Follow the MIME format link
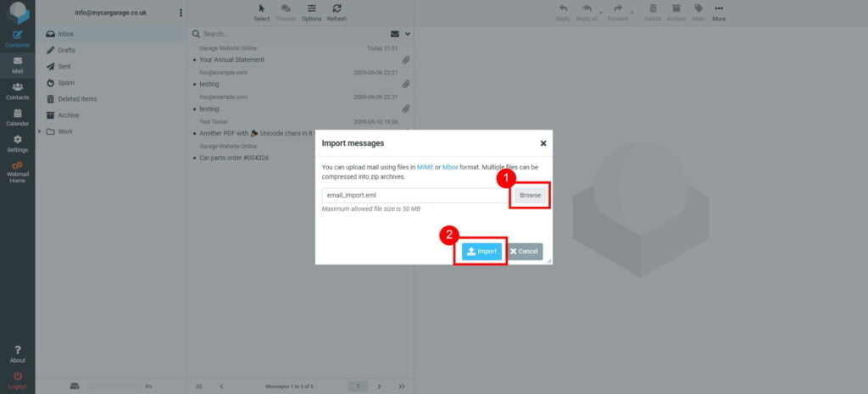Viewport: 868px width, 394px height. click(x=426, y=167)
